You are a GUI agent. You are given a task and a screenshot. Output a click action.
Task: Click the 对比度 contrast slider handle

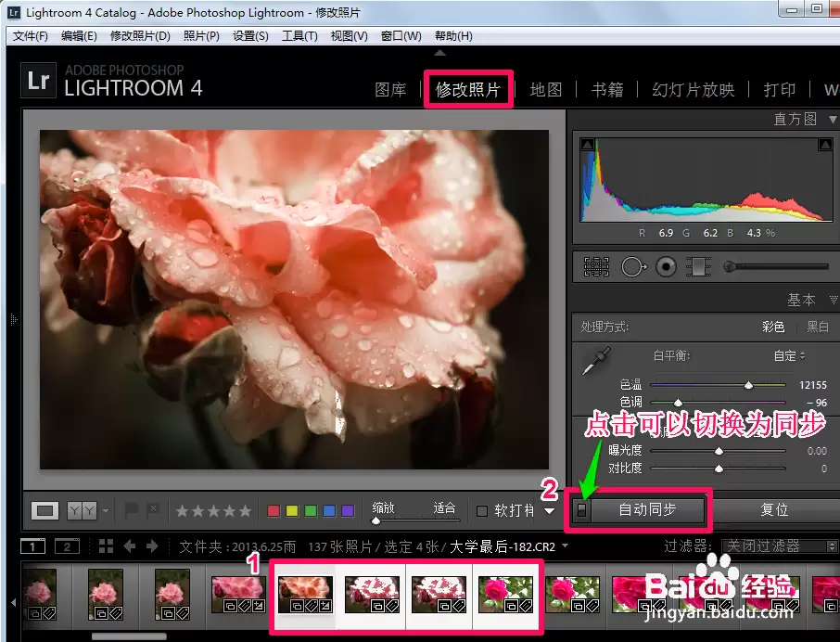click(x=719, y=469)
